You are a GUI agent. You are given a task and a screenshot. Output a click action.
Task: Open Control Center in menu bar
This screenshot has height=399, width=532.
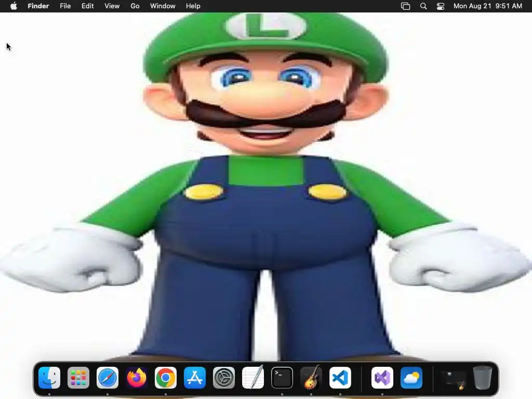tap(441, 6)
